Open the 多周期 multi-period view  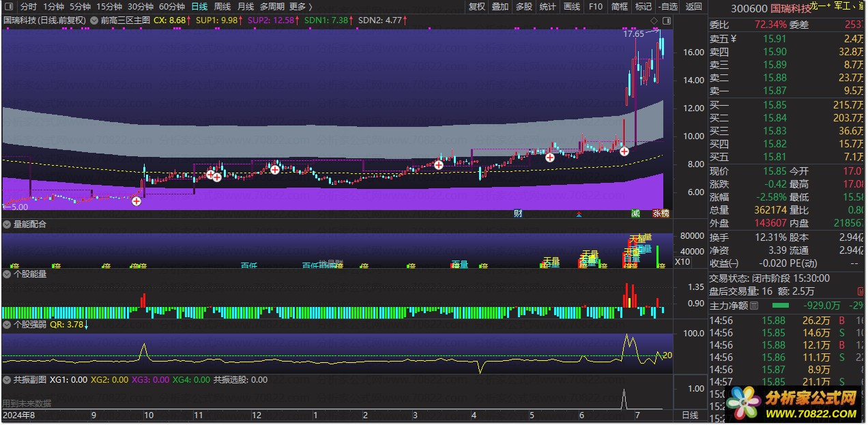tap(272, 6)
